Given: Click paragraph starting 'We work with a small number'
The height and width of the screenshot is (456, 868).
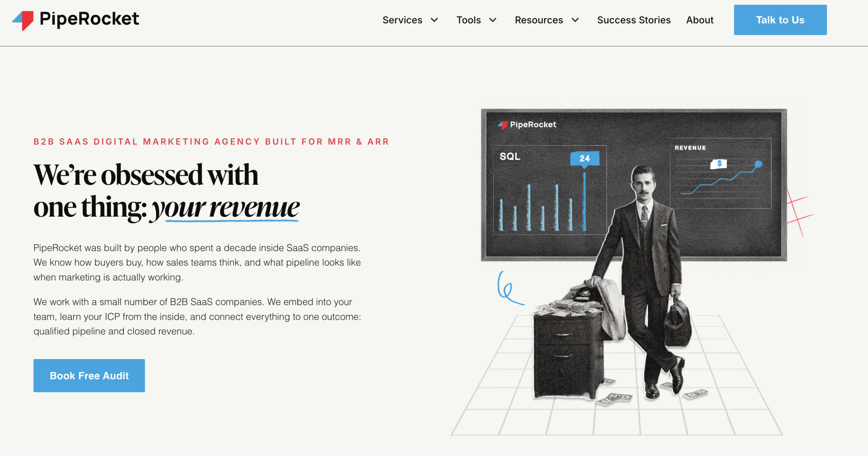Looking at the screenshot, I should click(x=197, y=316).
